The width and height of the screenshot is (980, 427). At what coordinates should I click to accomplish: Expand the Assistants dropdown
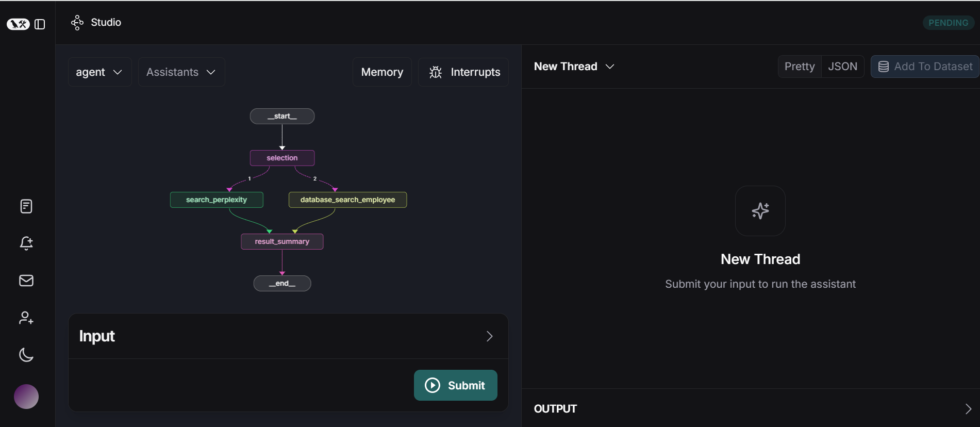tap(181, 72)
